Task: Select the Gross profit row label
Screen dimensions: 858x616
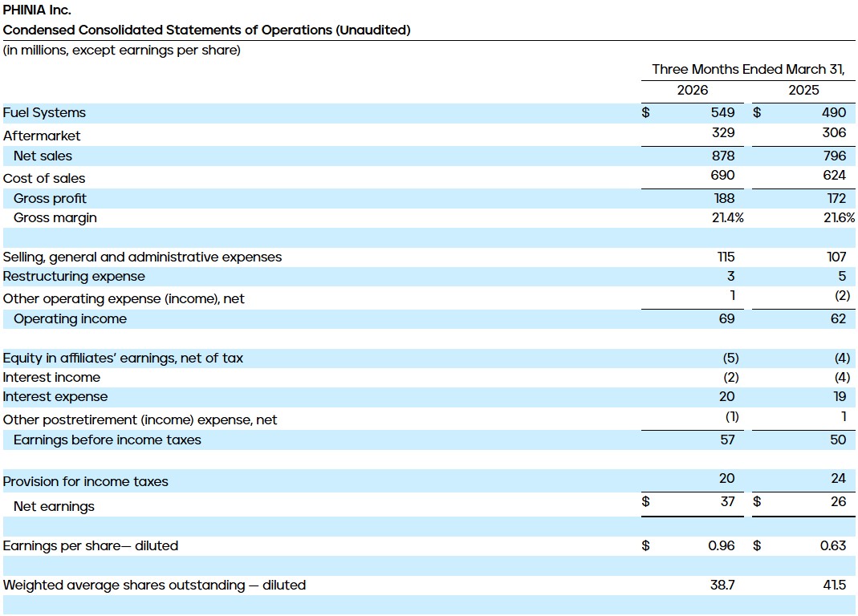Action: (50, 199)
